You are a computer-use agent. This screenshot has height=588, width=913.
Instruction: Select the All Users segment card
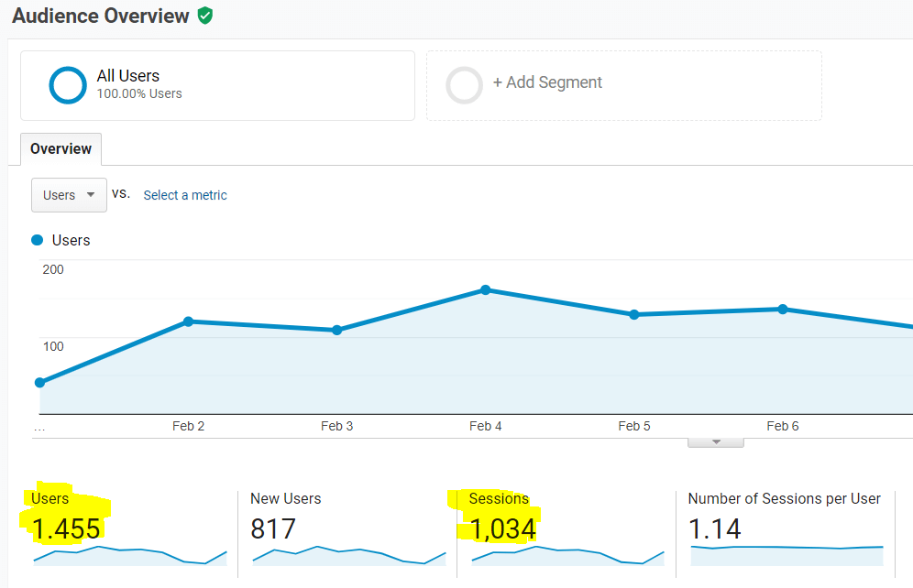coord(217,85)
